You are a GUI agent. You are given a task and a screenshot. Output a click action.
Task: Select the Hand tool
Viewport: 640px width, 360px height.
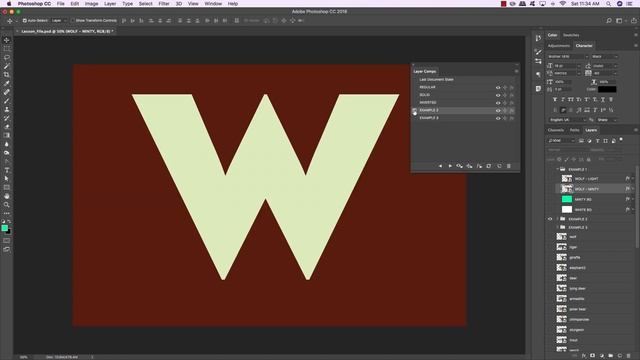click(7, 196)
